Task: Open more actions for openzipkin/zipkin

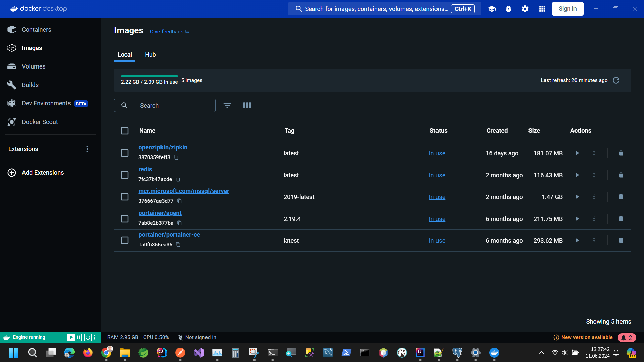Action: click(594, 153)
